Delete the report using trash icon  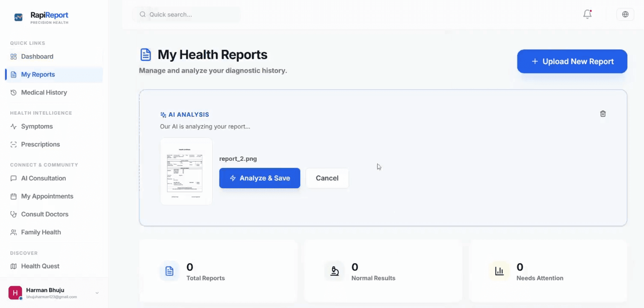[603, 114]
